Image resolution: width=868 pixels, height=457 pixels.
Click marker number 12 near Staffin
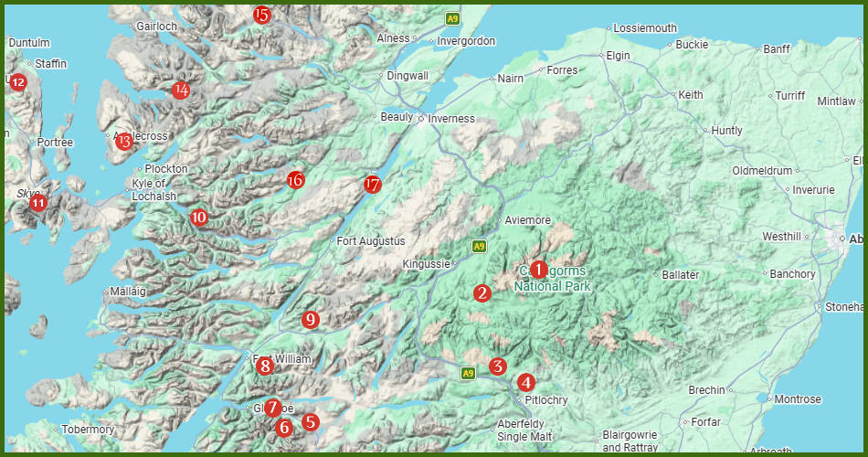pos(17,82)
